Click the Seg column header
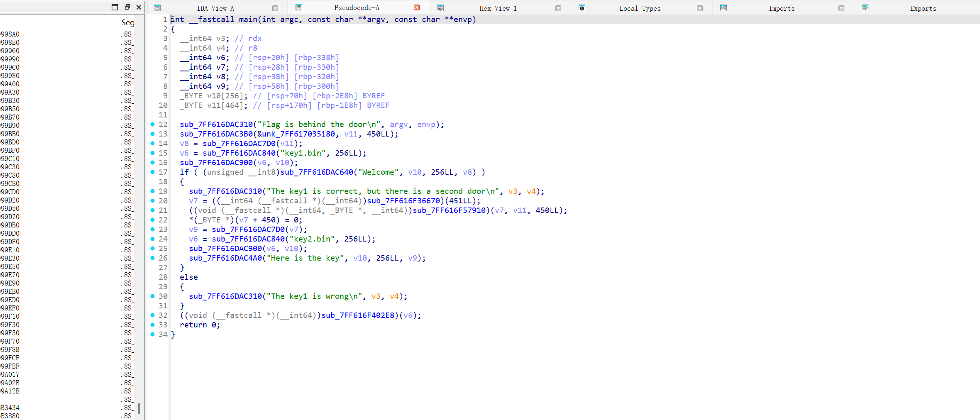This screenshot has height=420, width=980. click(x=127, y=22)
